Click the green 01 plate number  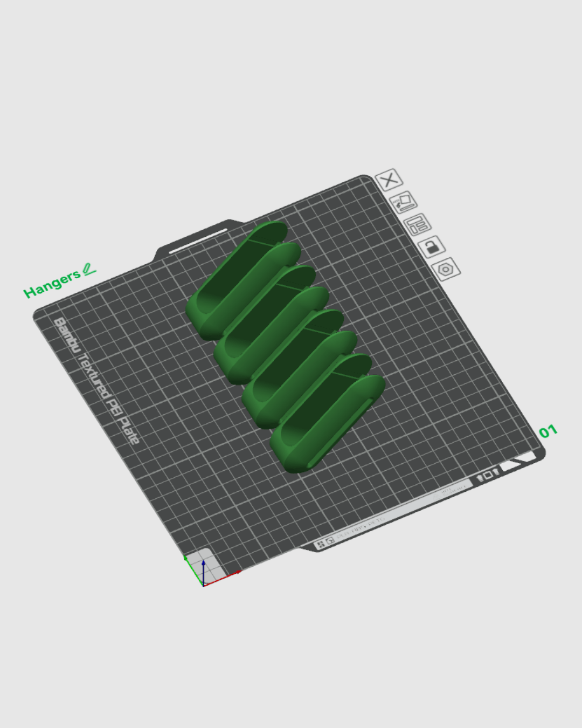[x=548, y=431]
